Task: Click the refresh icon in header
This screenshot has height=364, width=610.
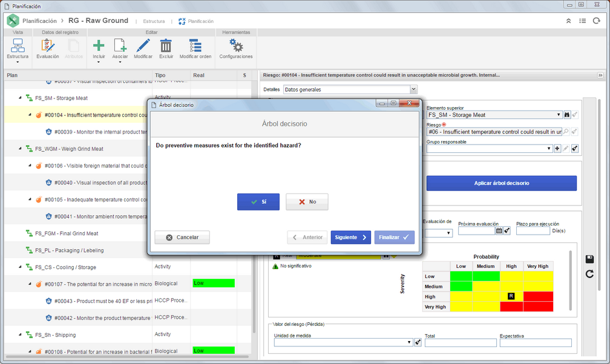Action: [597, 21]
